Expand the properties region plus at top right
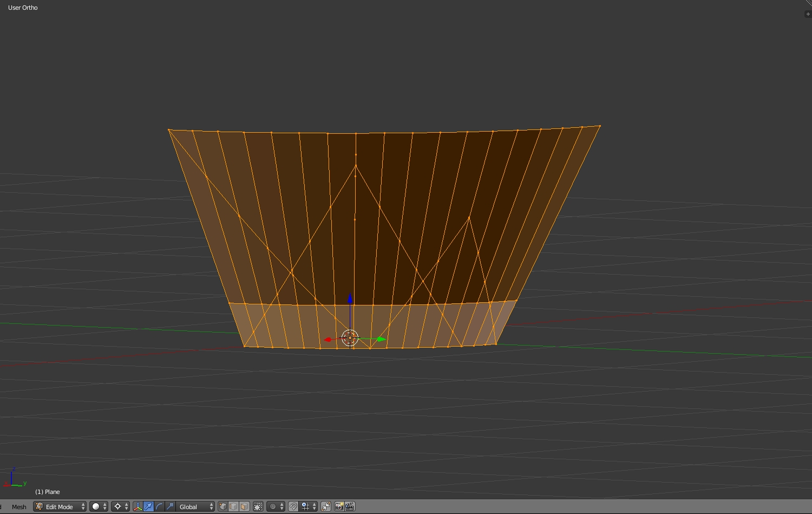Image resolution: width=812 pixels, height=514 pixels. (808, 14)
